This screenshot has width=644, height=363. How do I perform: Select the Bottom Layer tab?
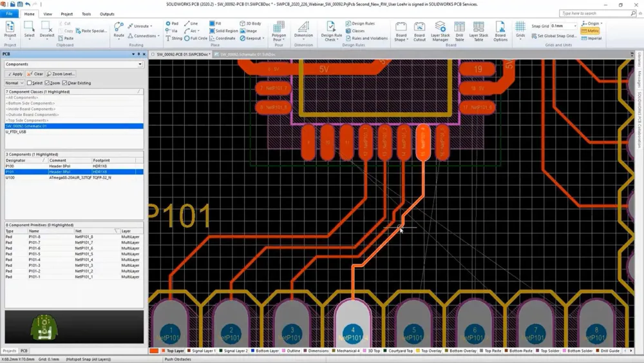pos(265,351)
